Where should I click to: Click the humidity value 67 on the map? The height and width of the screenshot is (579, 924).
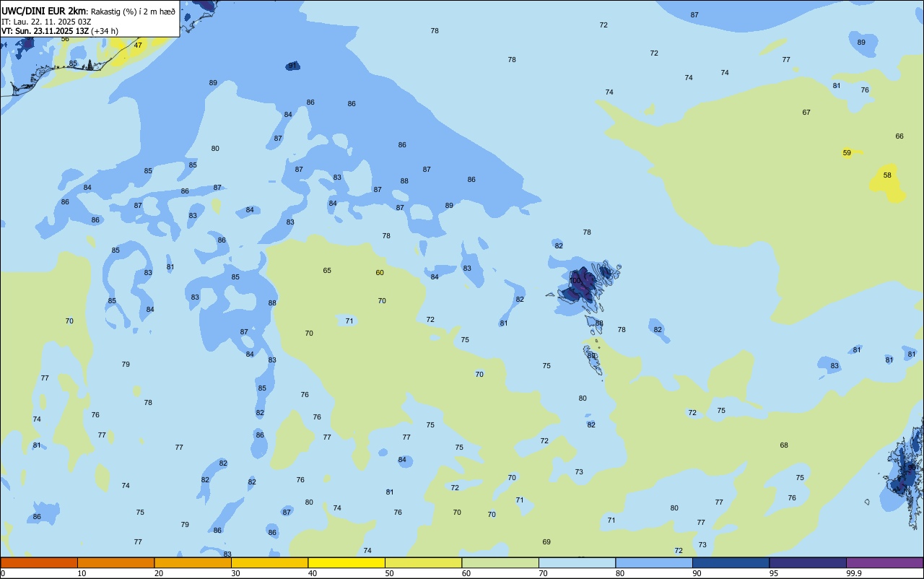(x=806, y=113)
